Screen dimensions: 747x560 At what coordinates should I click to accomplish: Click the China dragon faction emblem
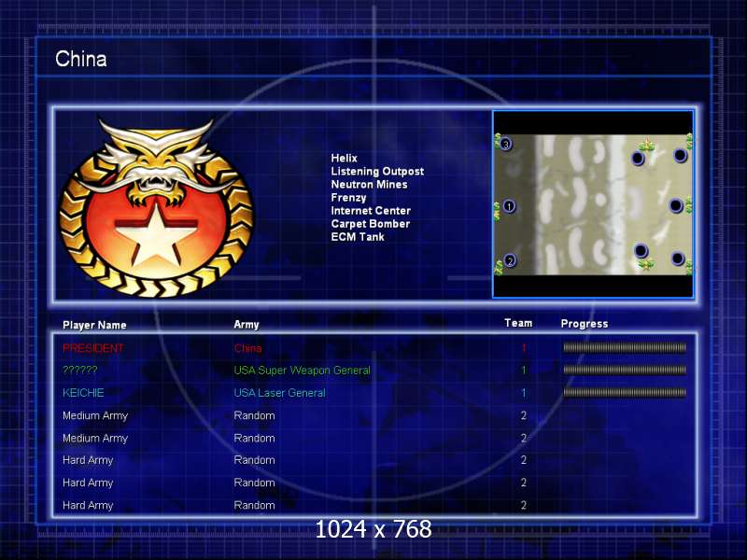156,207
